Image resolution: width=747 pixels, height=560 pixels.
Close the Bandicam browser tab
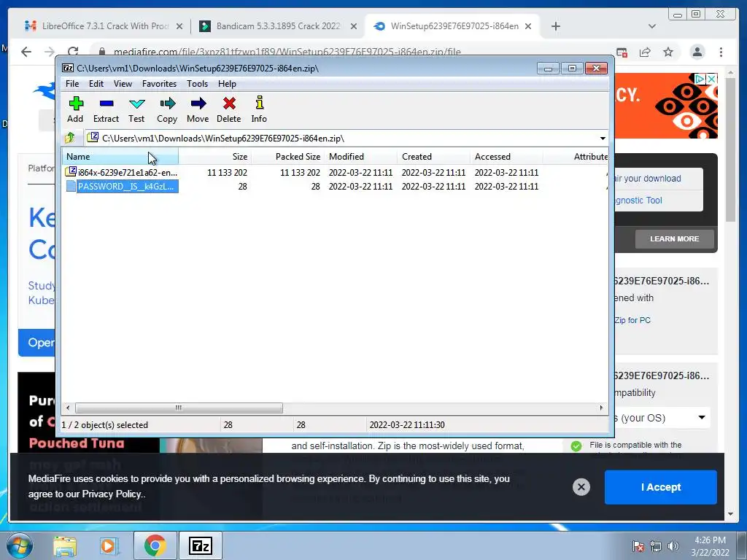pos(354,26)
